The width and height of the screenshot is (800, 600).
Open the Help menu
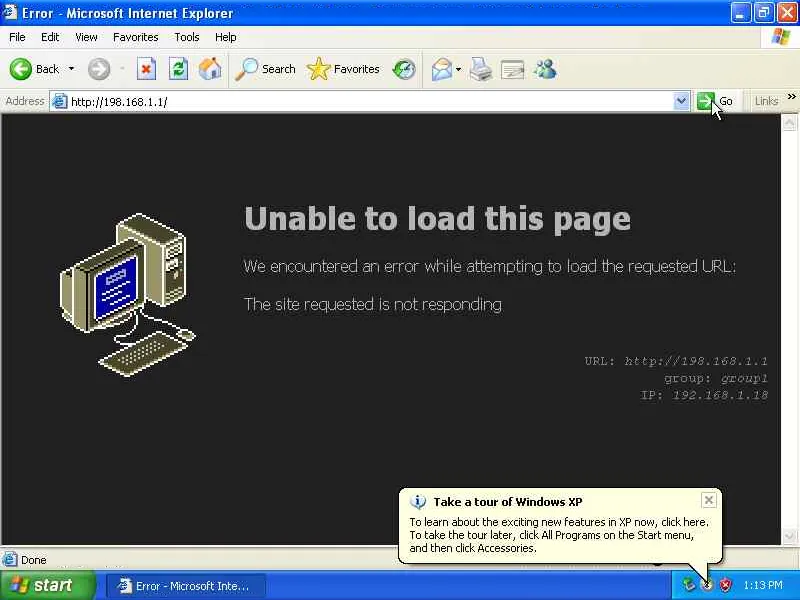226,37
